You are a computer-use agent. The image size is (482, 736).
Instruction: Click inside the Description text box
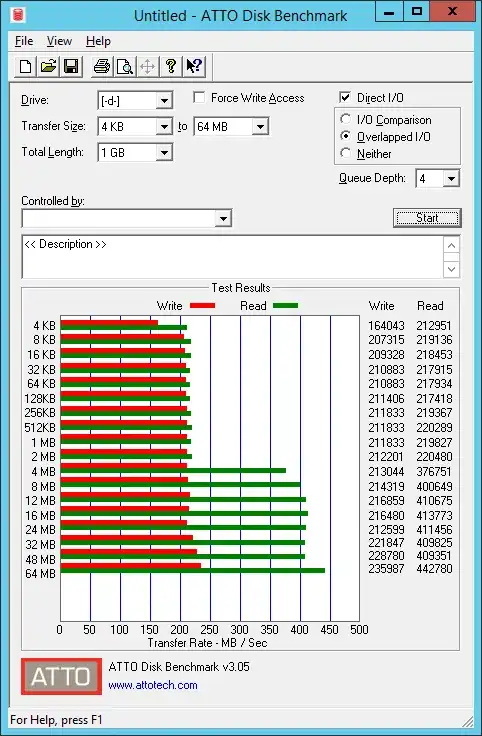point(233,257)
